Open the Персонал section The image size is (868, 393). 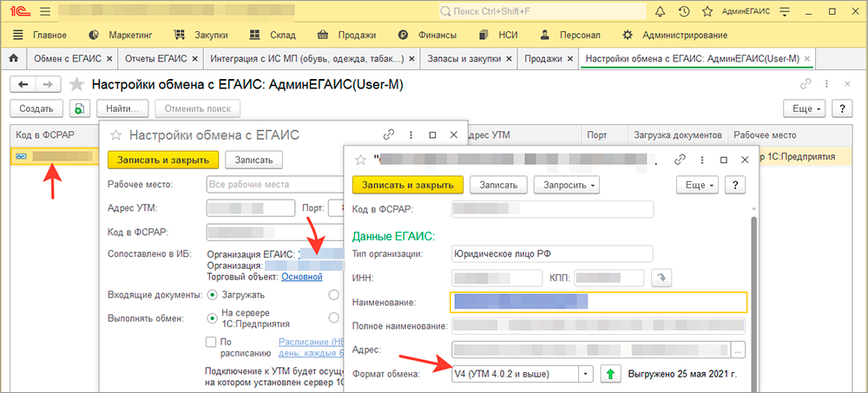click(570, 35)
